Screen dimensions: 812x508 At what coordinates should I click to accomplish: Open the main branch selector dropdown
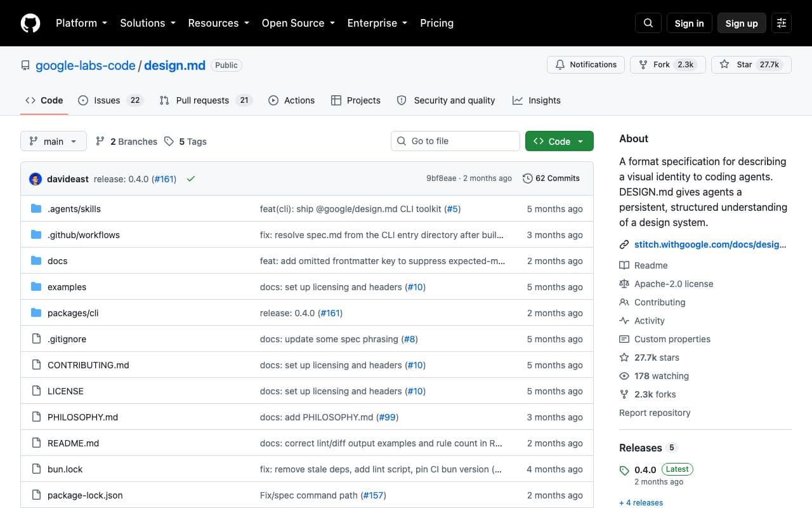point(53,142)
